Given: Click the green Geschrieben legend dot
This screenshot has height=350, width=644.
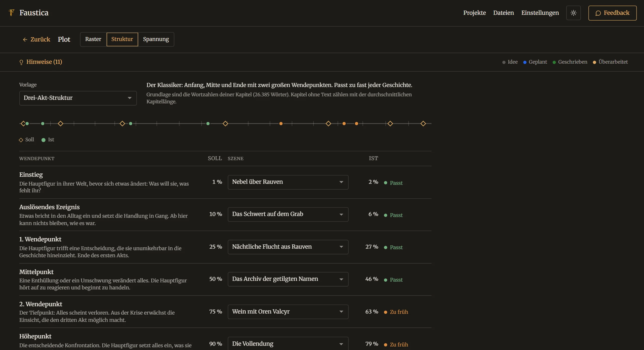Looking at the screenshot, I should point(554,62).
